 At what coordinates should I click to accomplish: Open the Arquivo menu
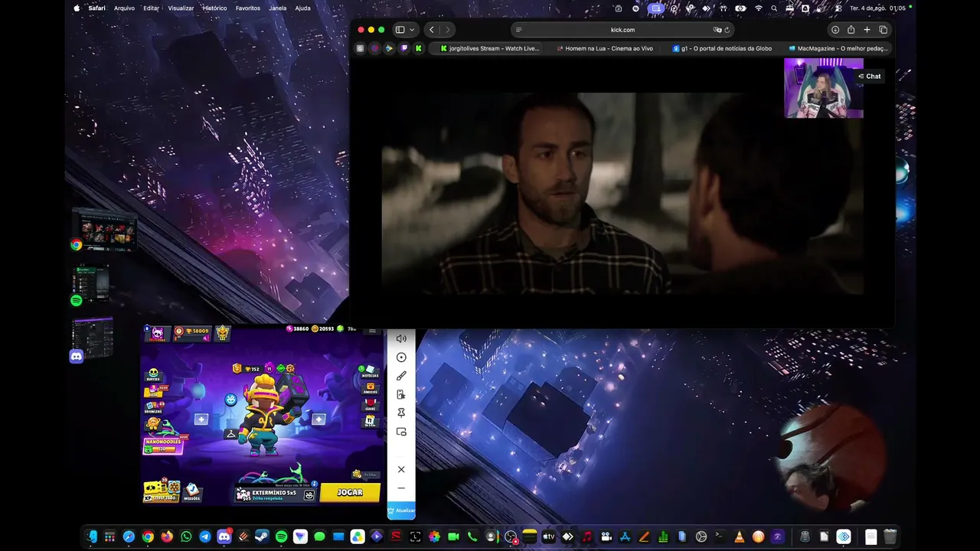pos(124,8)
